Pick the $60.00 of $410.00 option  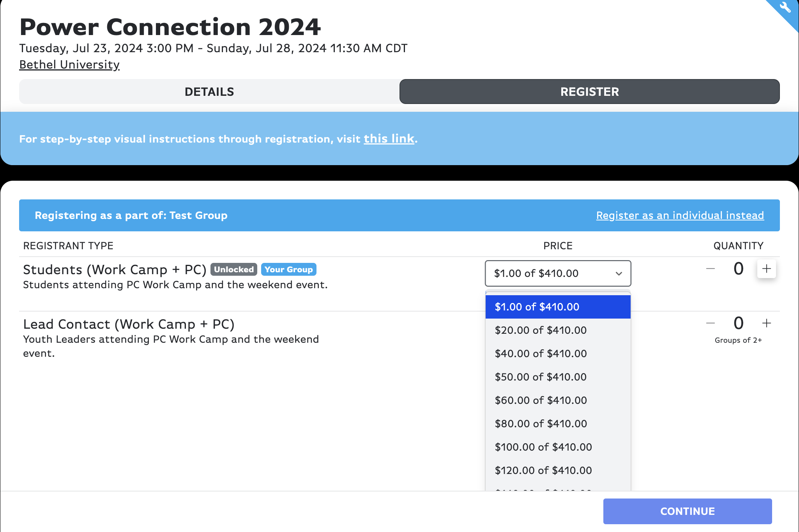[x=558, y=400]
